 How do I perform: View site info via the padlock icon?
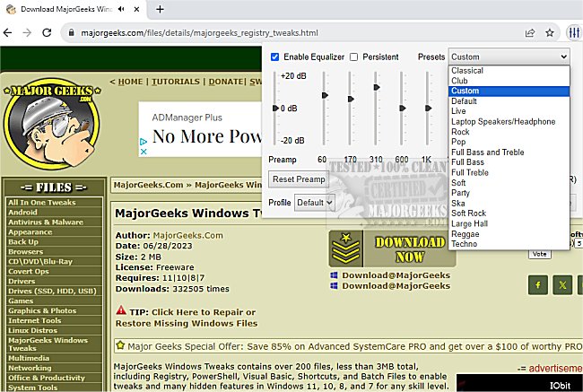tap(72, 32)
